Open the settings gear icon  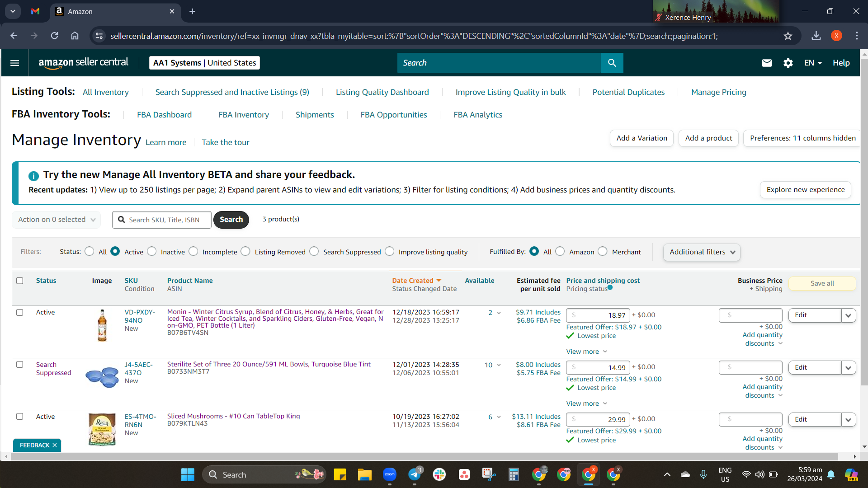pyautogui.click(x=788, y=63)
